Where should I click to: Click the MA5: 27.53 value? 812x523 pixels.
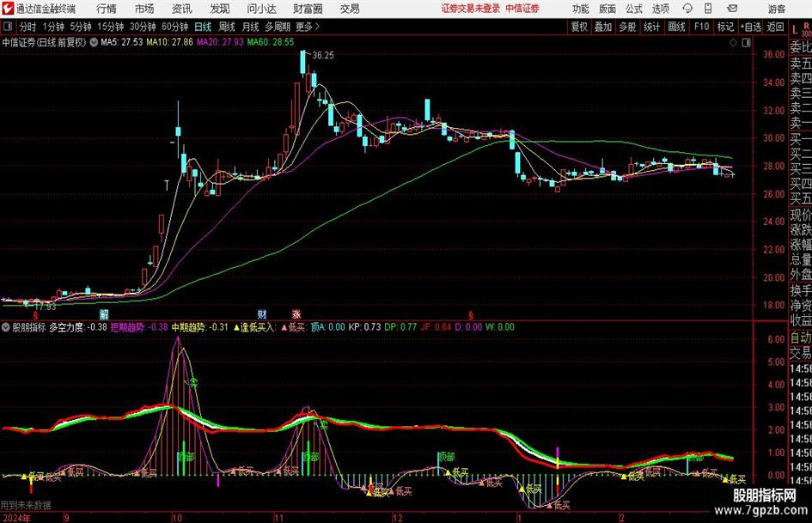tap(122, 42)
